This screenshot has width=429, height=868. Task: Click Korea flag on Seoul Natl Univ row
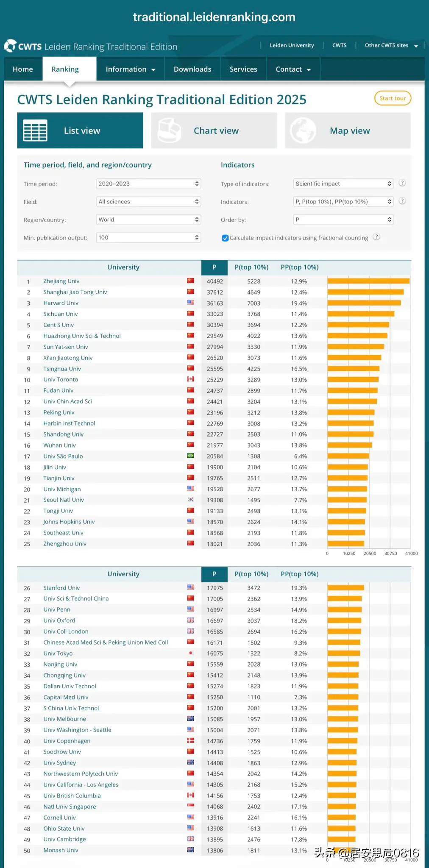pos(191,500)
